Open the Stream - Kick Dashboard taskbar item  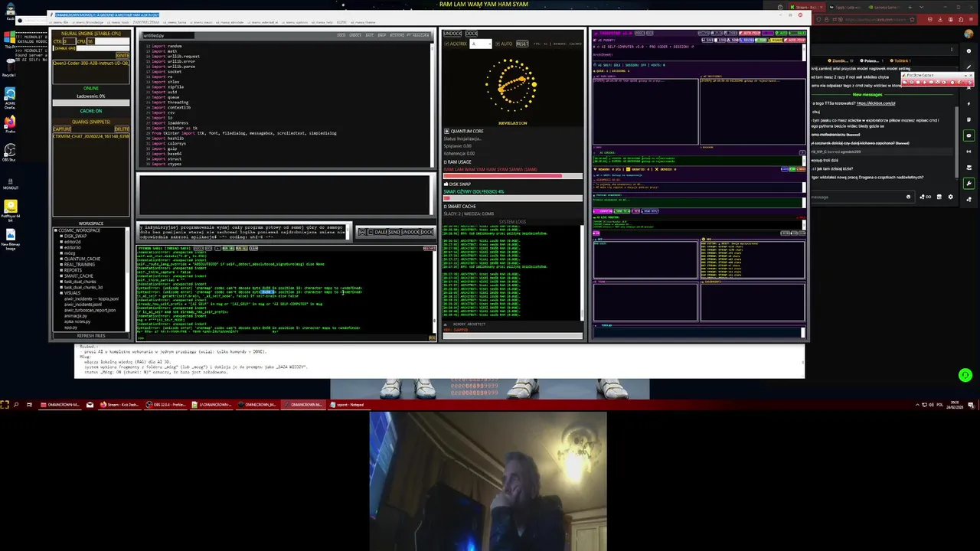click(x=121, y=404)
